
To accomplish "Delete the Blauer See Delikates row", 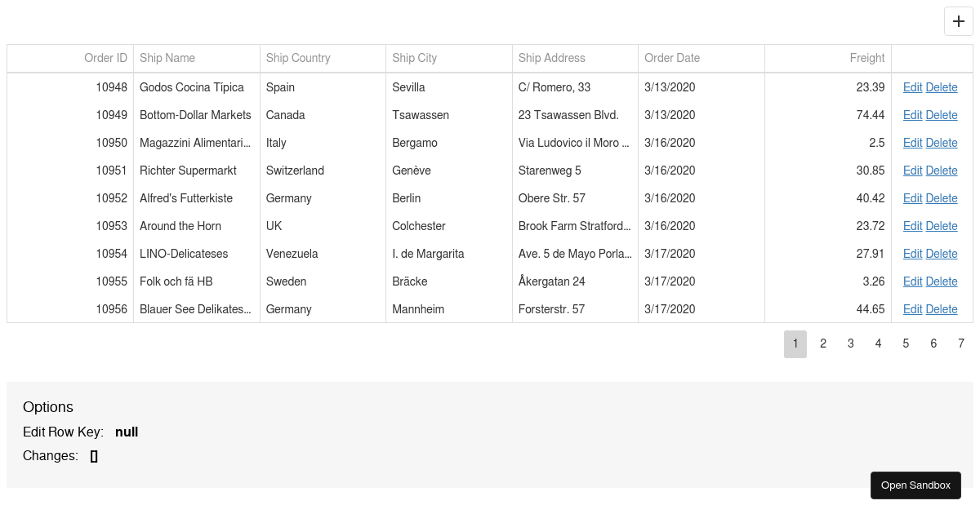I will [942, 309].
